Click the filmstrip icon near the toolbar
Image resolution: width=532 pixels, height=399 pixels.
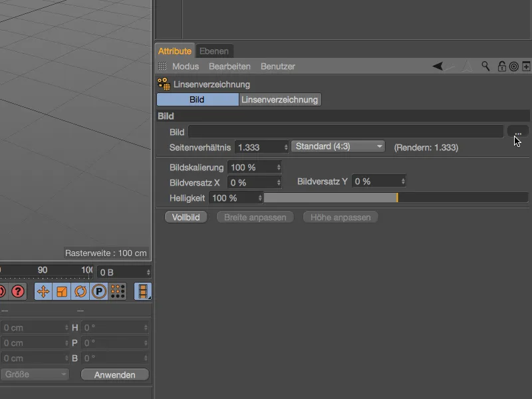click(x=143, y=291)
